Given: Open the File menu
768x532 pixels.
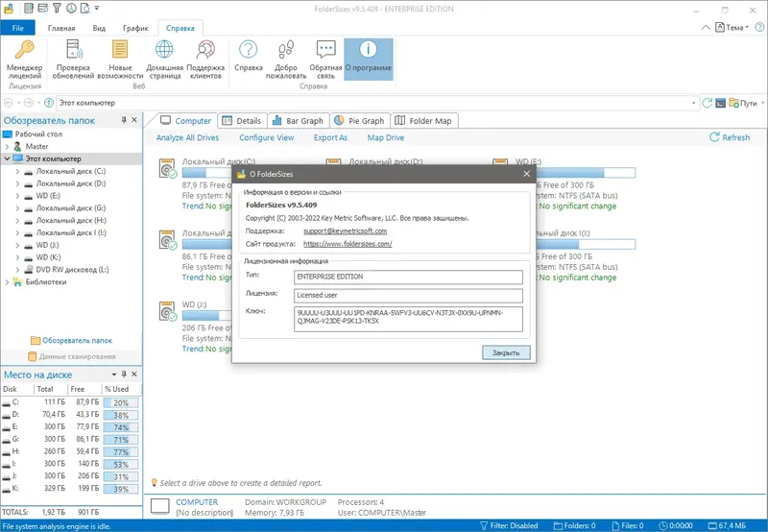Looking at the screenshot, I should [17, 28].
